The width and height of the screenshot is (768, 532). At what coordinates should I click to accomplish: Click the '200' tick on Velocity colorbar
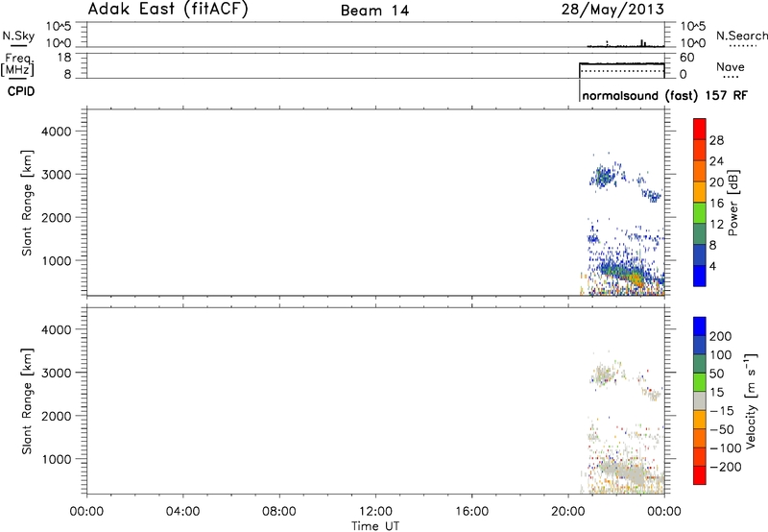[721, 336]
